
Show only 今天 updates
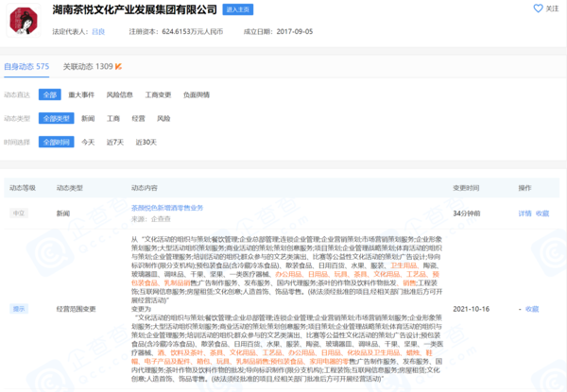(x=88, y=142)
